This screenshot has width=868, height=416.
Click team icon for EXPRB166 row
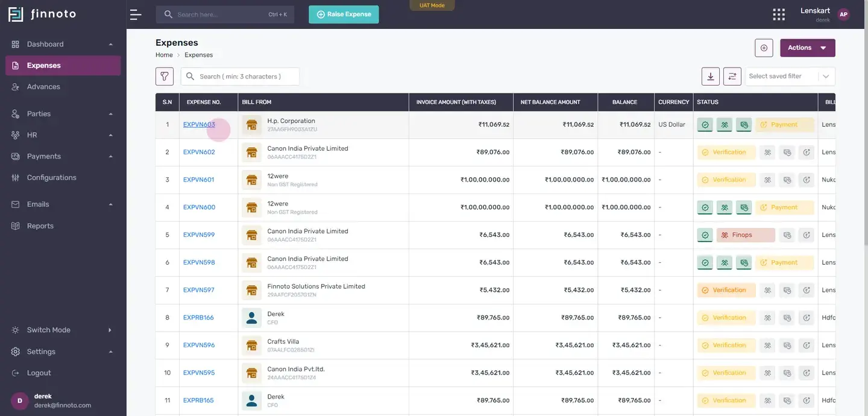tap(767, 318)
